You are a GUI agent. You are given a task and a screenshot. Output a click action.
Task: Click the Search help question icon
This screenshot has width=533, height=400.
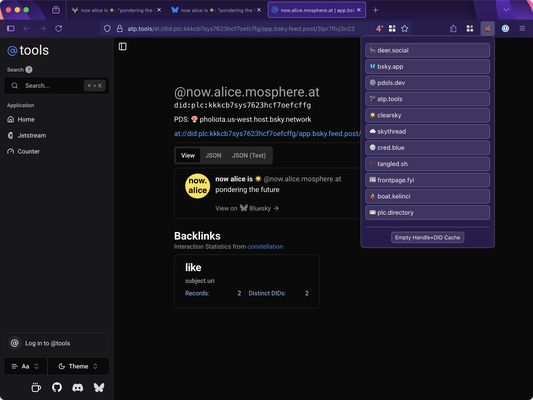[29, 69]
